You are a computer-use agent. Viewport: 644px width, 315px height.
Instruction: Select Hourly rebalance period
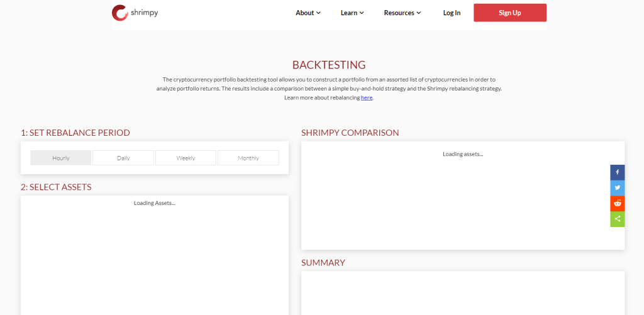pyautogui.click(x=61, y=158)
